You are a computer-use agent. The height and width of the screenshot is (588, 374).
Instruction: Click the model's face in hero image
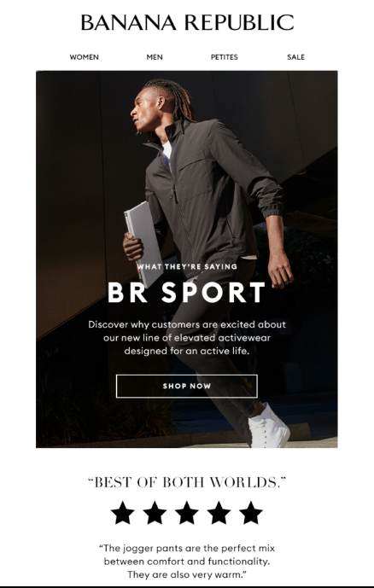coord(144,111)
